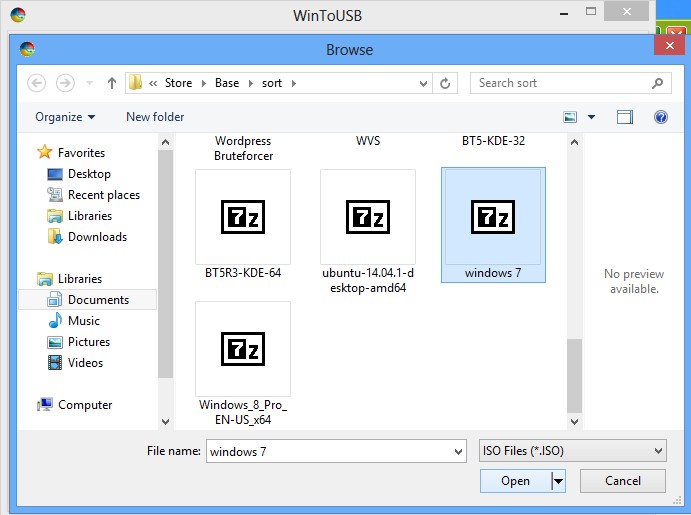Click the search magnifier icon
Viewport: 691px width, 515px height.
(658, 83)
